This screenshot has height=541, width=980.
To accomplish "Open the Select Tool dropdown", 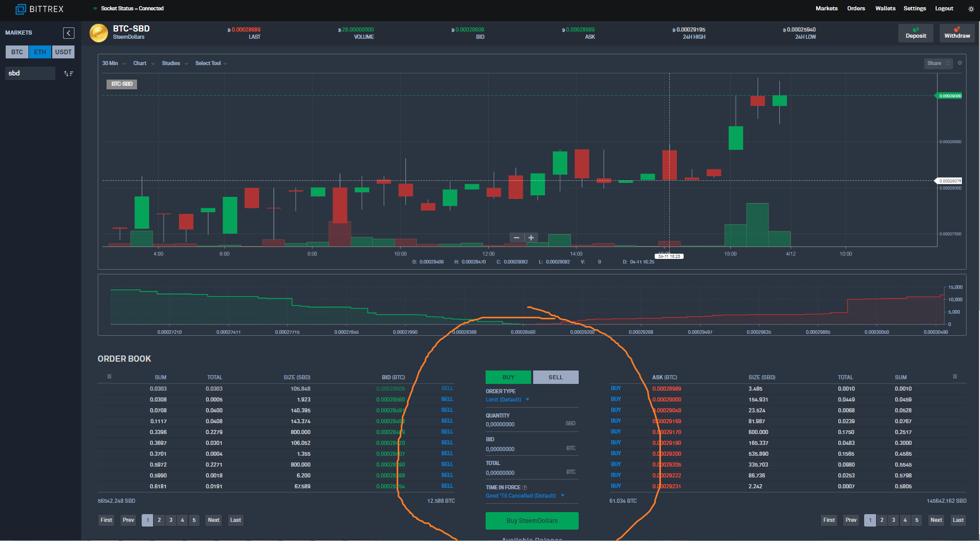I will (211, 64).
